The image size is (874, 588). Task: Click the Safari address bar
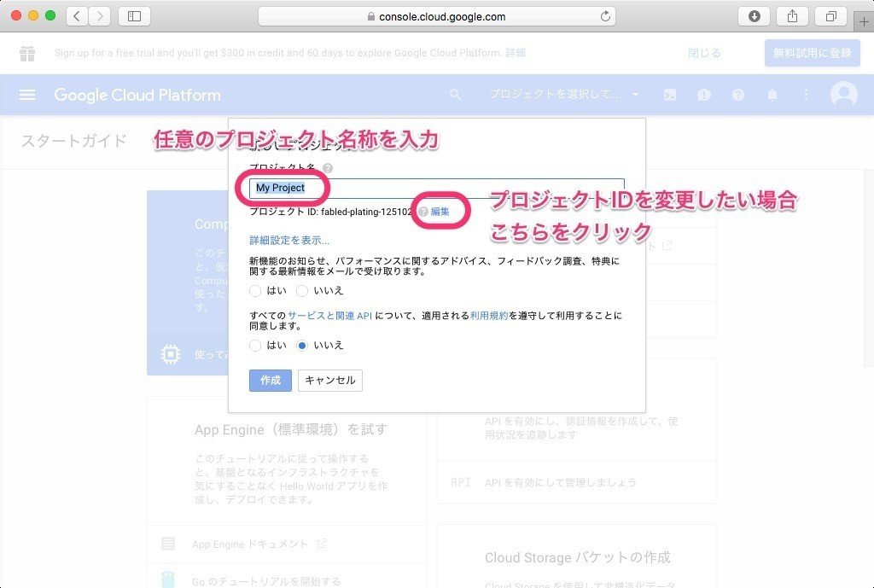(x=437, y=16)
